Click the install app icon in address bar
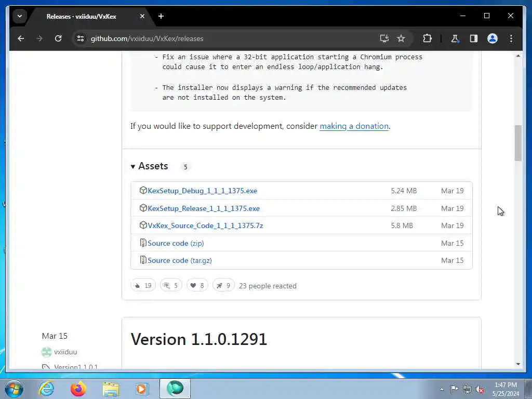The width and height of the screenshot is (532, 399). click(384, 38)
